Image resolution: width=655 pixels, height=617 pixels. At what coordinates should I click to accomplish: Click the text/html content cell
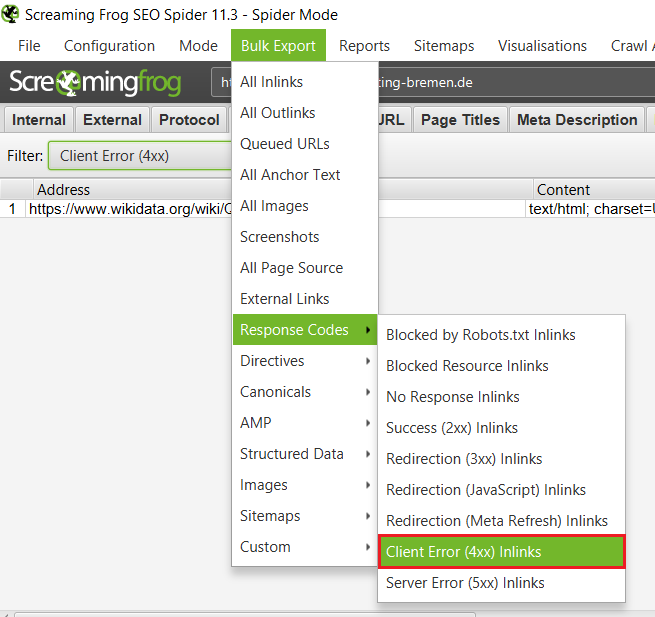tap(590, 209)
